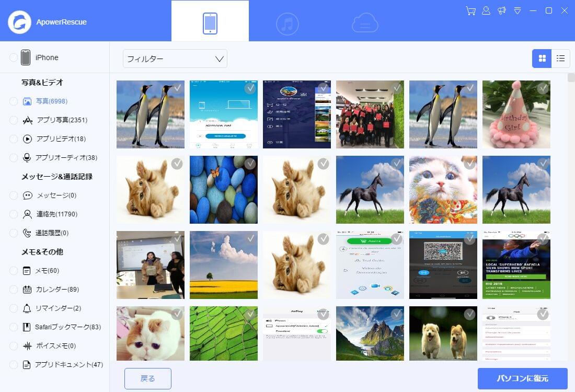Screen dimensions: 575x392
Task: Check the 連絡先(11790) checkbox
Action: [14, 214]
